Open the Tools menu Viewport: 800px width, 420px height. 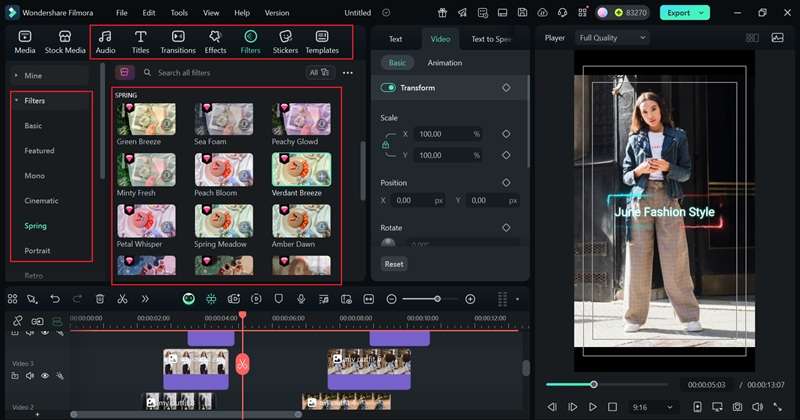coord(179,13)
